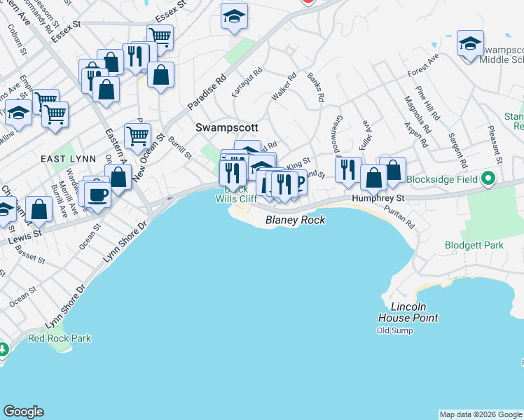Viewport: 524px width, 420px height.
Task: Click the green Blocksidge Field pin
Action: pyautogui.click(x=488, y=179)
